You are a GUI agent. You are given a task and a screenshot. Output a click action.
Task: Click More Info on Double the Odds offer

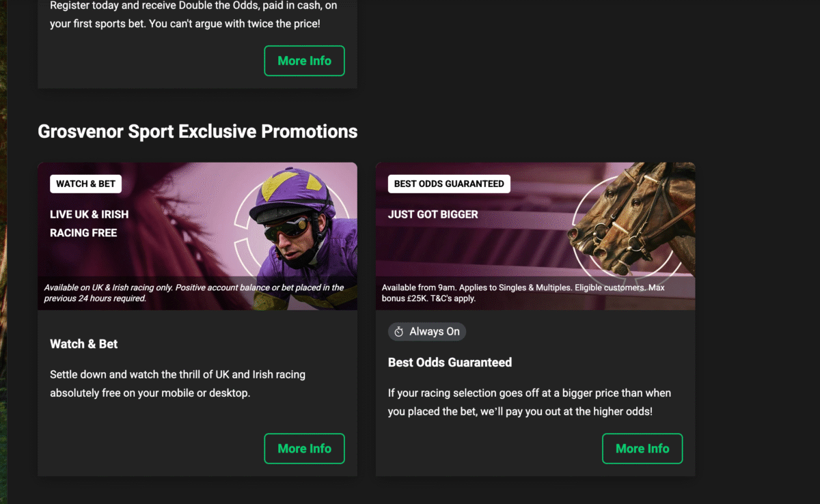(x=304, y=61)
